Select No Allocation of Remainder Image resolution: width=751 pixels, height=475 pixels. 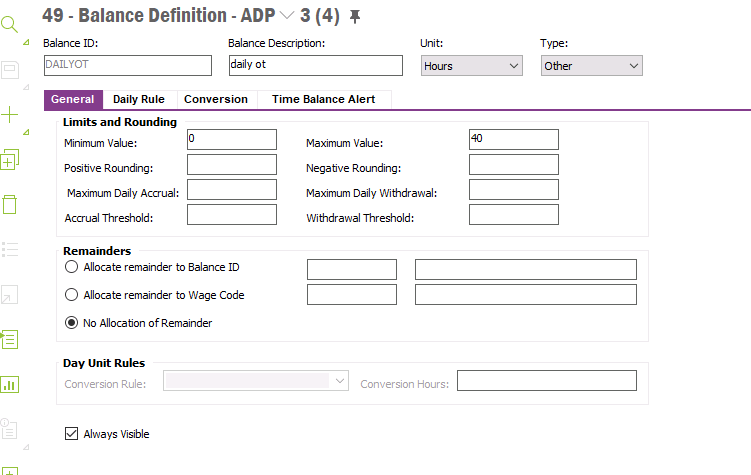[71, 323]
